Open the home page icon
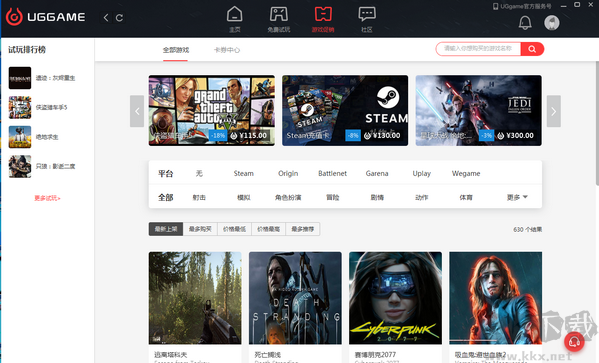Viewport: 599px width, 363px height. click(234, 14)
